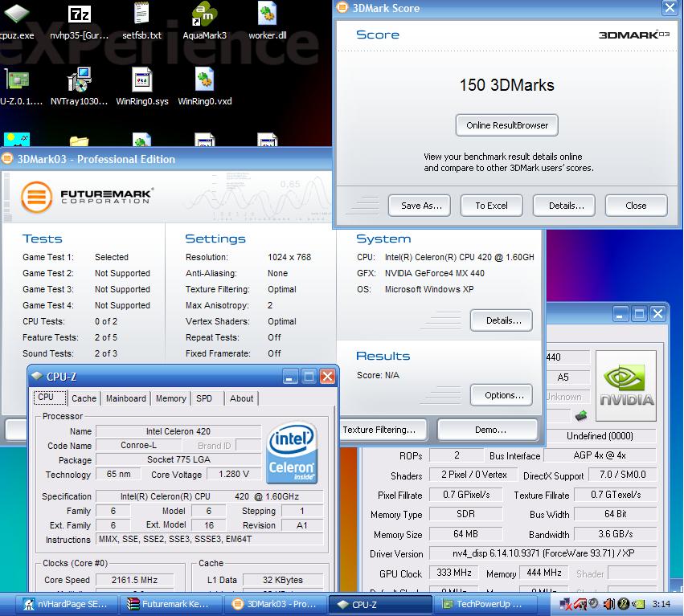Click the L1 Data 32 KBytes field
The height and width of the screenshot is (616, 684).
click(x=283, y=580)
